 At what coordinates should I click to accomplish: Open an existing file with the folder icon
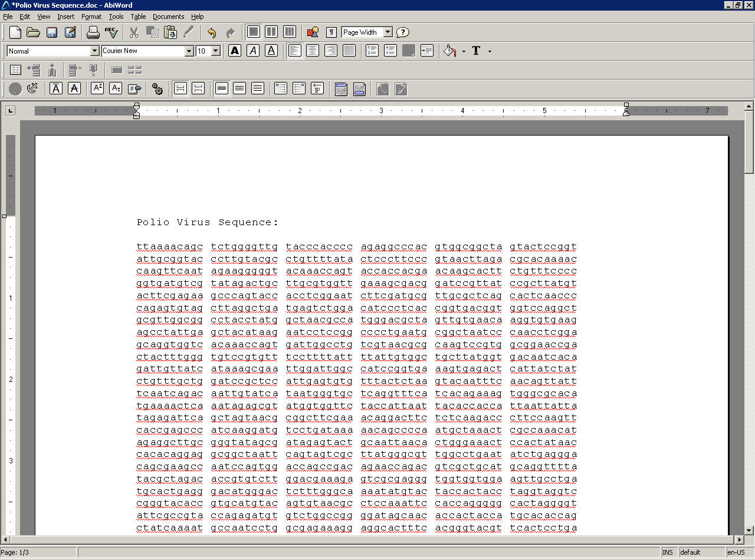tap(33, 32)
